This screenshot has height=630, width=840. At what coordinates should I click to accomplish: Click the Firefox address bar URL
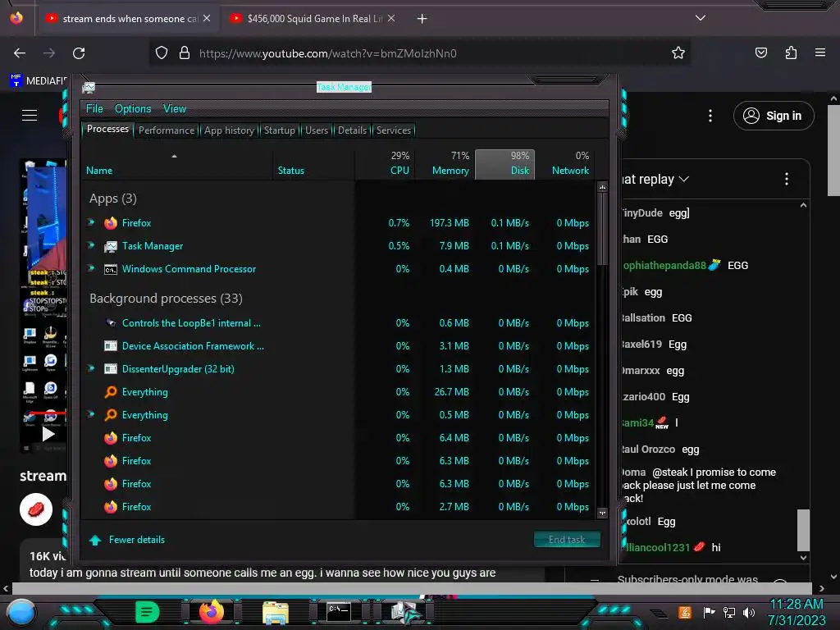[328, 53]
